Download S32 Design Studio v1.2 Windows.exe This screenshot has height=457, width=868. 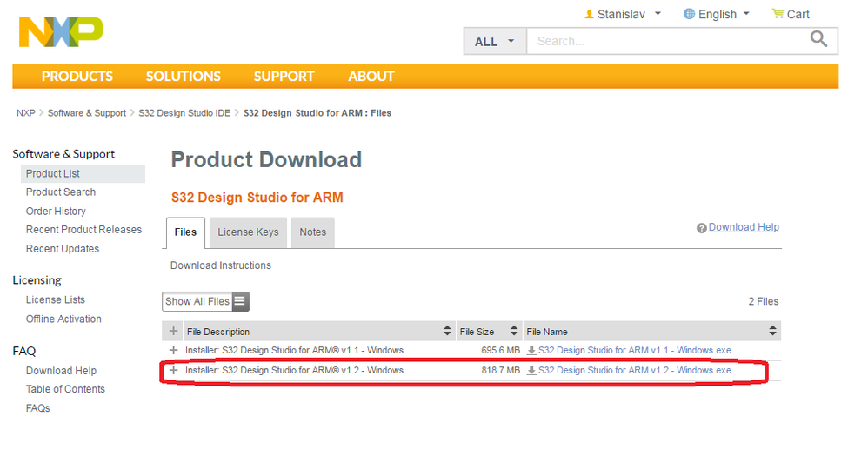point(634,370)
